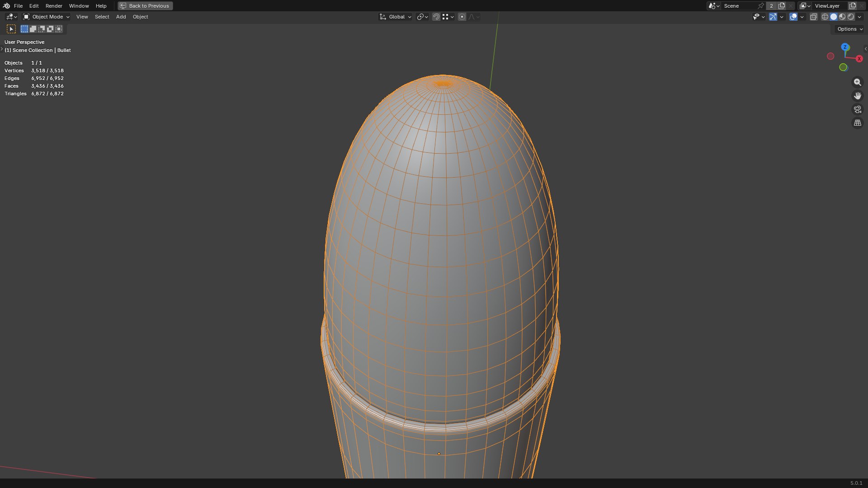This screenshot has width=868, height=488.
Task: Delete the current scene
Action: 791,6
